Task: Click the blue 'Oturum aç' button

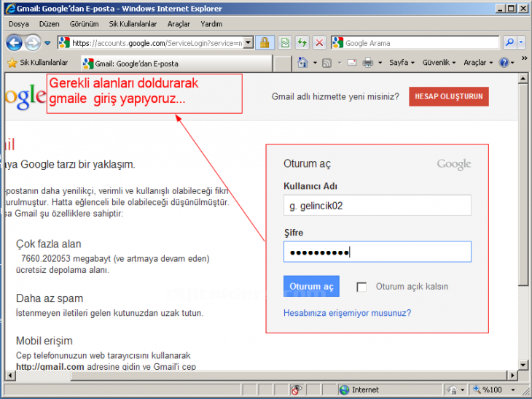Action: (311, 287)
